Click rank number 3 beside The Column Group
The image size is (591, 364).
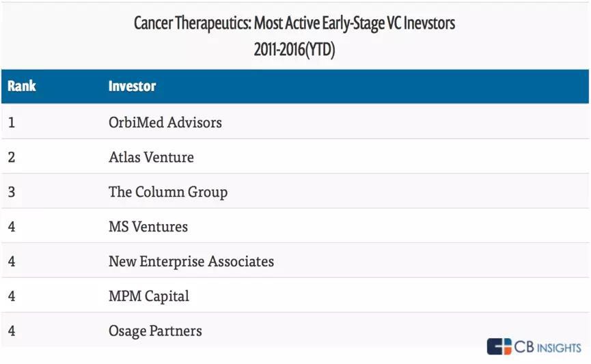coord(12,192)
